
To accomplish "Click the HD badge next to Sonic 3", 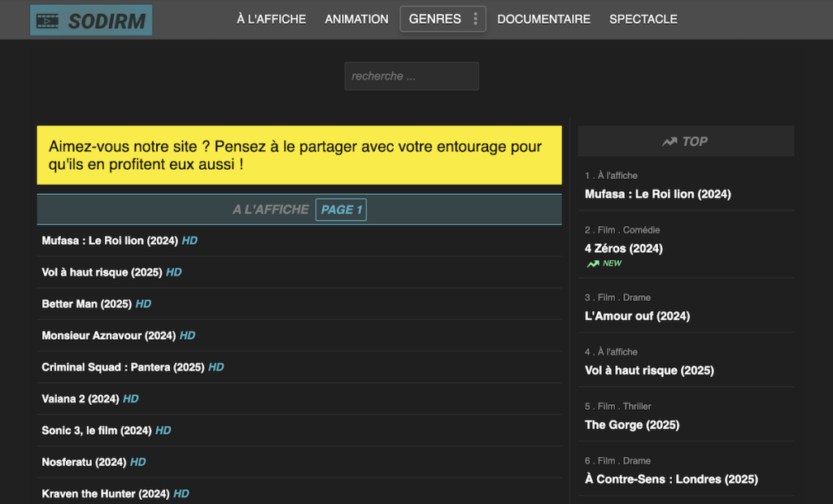I will 162,430.
